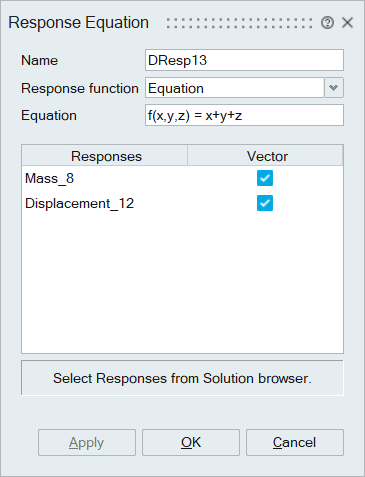Click the Cancel button
Image resolution: width=365 pixels, height=477 pixels.
(x=295, y=442)
